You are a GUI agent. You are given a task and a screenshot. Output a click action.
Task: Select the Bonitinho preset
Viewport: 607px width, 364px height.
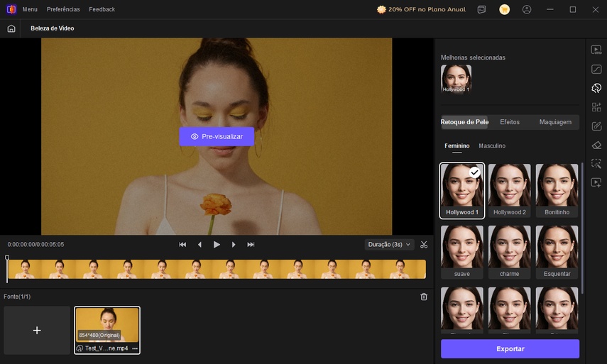[x=557, y=191]
